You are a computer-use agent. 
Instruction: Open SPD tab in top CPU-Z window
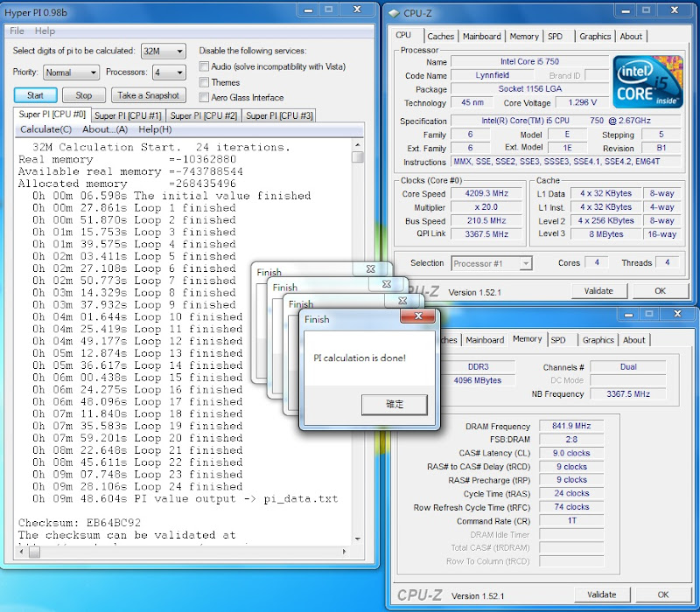pyautogui.click(x=556, y=36)
